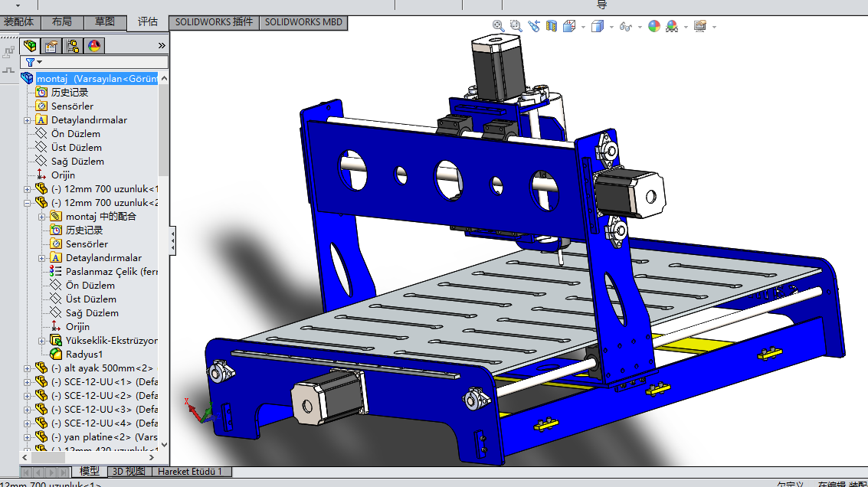Click the Display Style cube icon
The width and height of the screenshot is (868, 487).
coord(598,25)
